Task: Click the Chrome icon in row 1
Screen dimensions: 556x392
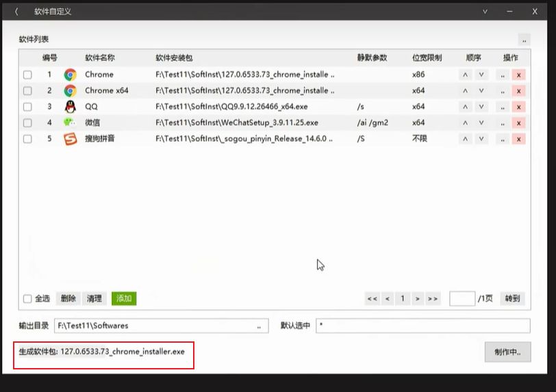Action: pyautogui.click(x=70, y=75)
